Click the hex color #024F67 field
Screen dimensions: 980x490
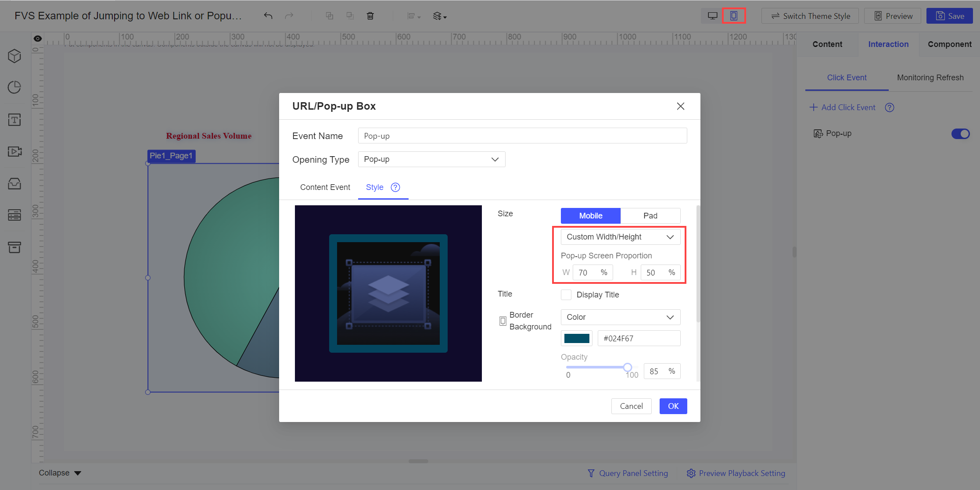click(639, 338)
